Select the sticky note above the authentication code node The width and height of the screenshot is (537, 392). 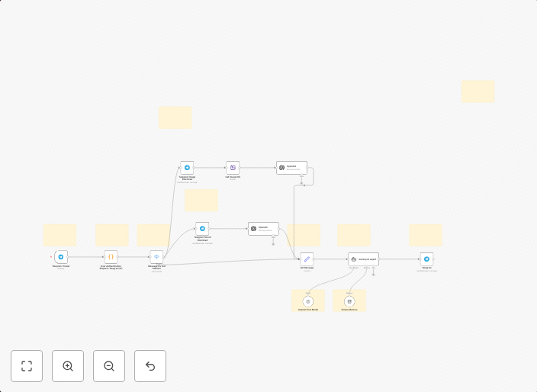click(x=112, y=235)
